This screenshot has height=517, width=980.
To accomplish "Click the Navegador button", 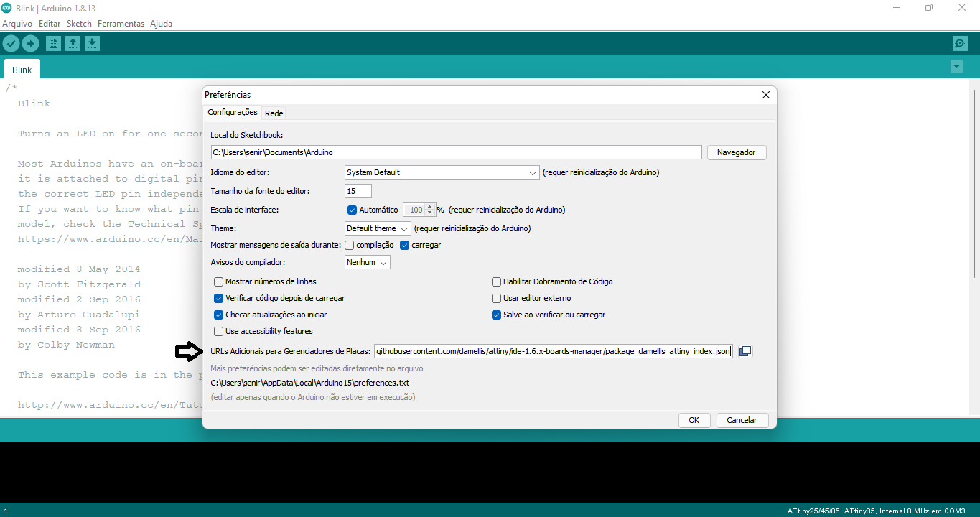I will point(737,152).
